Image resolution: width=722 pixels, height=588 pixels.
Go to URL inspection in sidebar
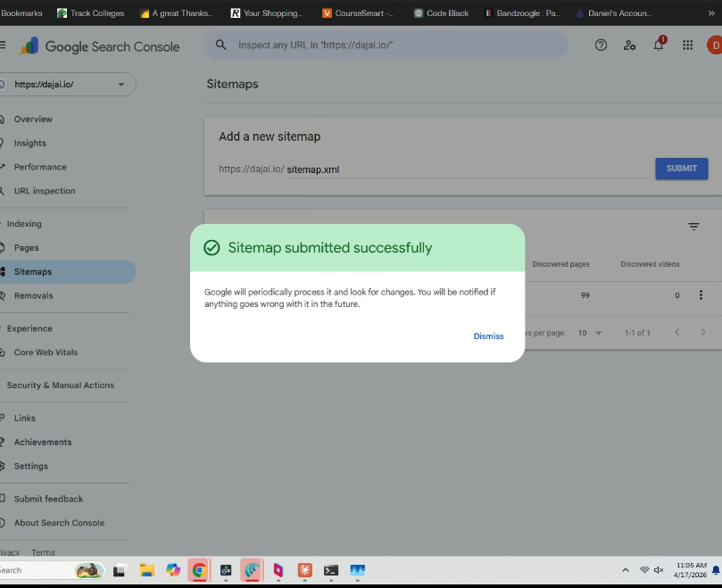(x=45, y=191)
